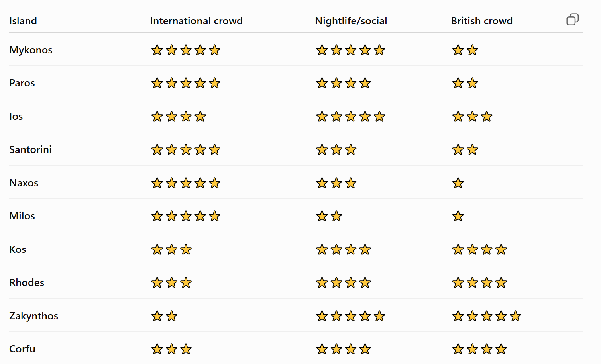The height and width of the screenshot is (364, 601).
Task: Select the Island column header
Action: (x=23, y=21)
